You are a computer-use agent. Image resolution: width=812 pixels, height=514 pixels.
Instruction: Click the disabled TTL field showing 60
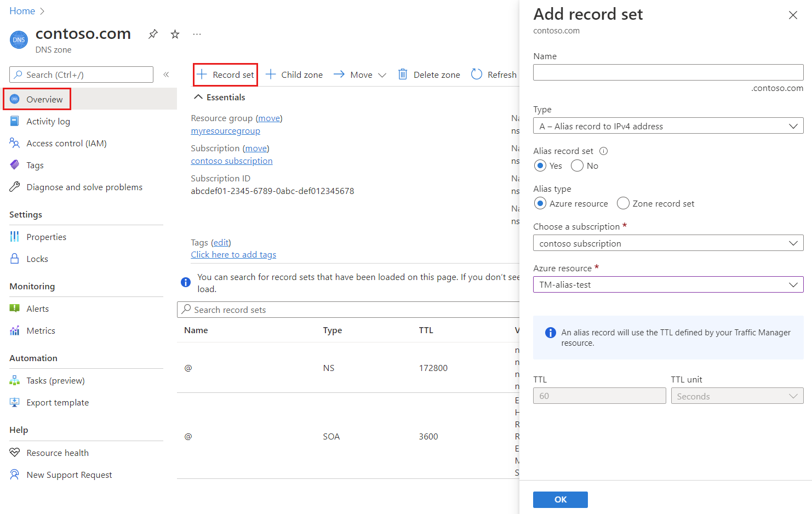599,396
